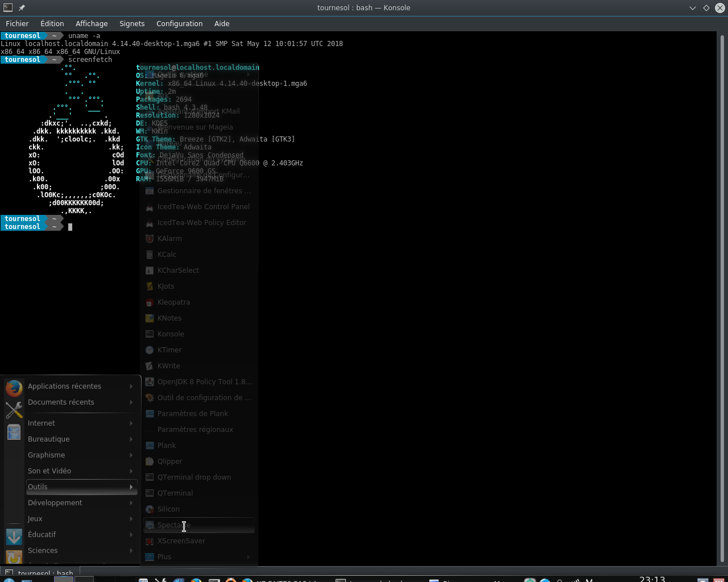Open the Aide menu

[222, 24]
